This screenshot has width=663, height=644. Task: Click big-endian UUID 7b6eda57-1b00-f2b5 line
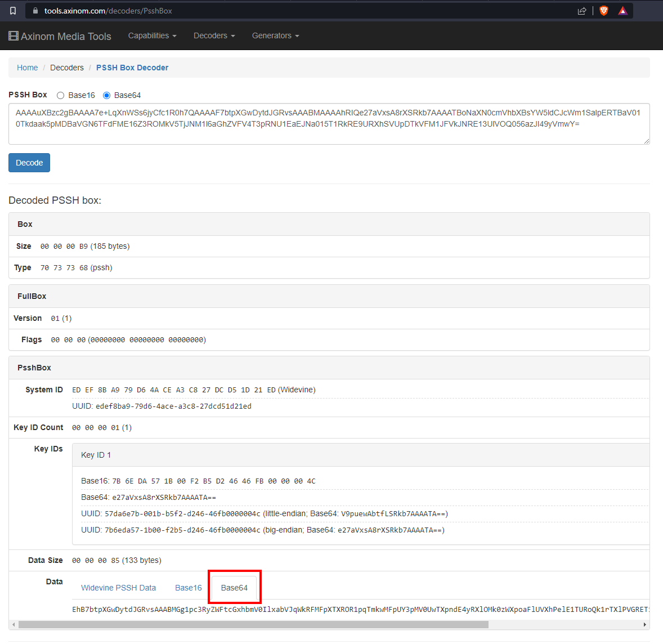coord(263,530)
